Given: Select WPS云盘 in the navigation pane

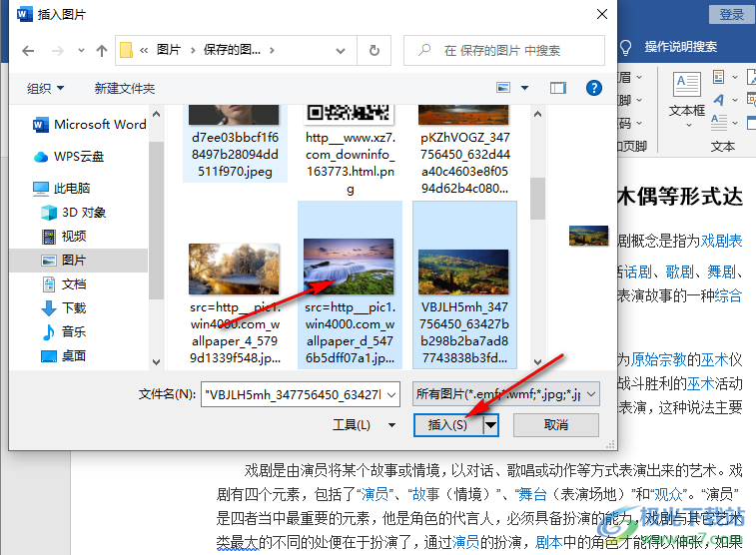Looking at the screenshot, I should click(69, 156).
